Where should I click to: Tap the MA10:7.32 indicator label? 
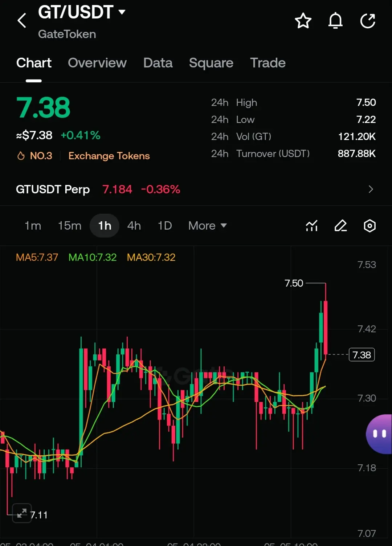click(93, 257)
